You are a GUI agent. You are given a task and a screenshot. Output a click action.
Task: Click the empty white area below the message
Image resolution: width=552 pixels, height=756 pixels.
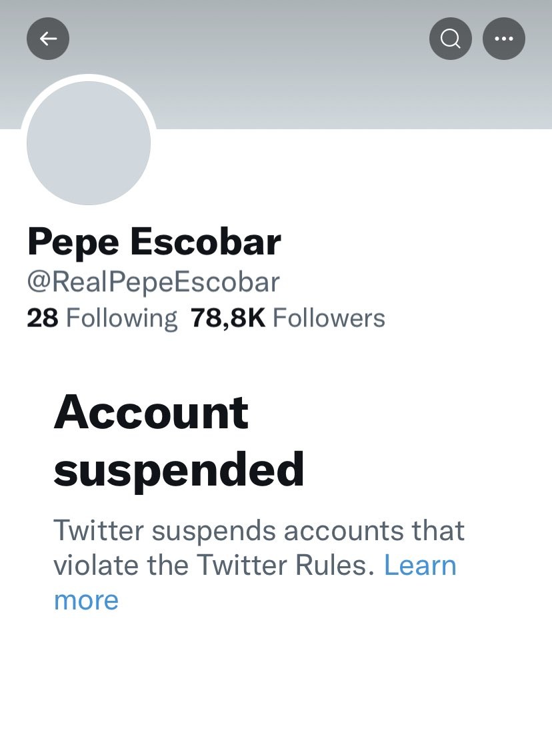[276, 686]
